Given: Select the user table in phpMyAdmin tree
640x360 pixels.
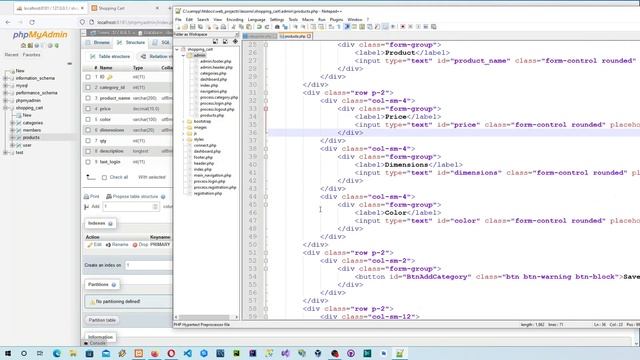Looking at the screenshot, I should [x=27, y=145].
